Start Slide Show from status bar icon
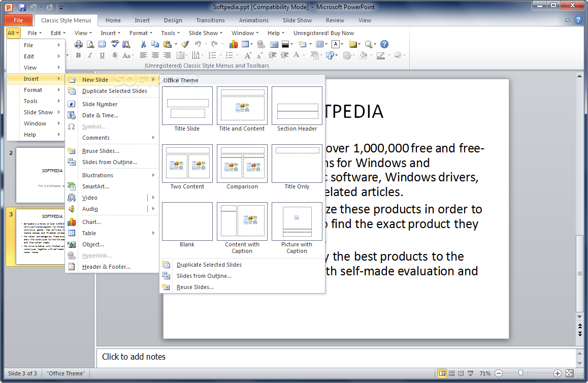Screen dimensions: 588x383 [x=470, y=373]
